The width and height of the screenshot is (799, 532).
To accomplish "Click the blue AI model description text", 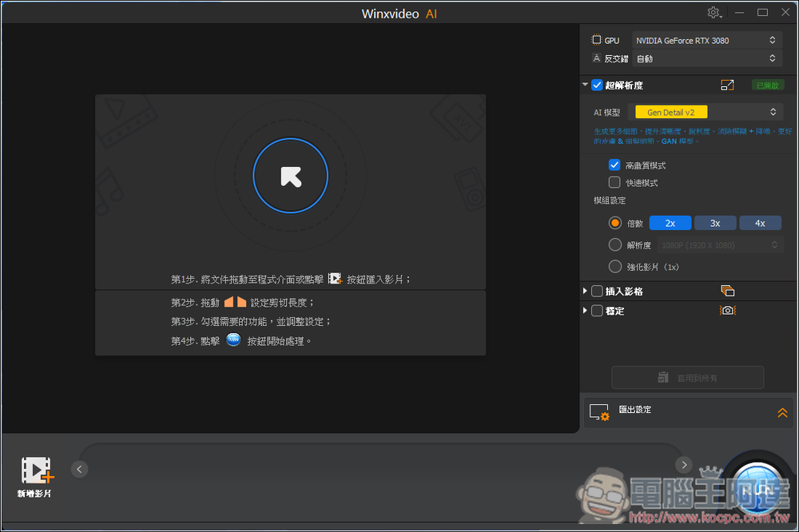I will (x=693, y=136).
